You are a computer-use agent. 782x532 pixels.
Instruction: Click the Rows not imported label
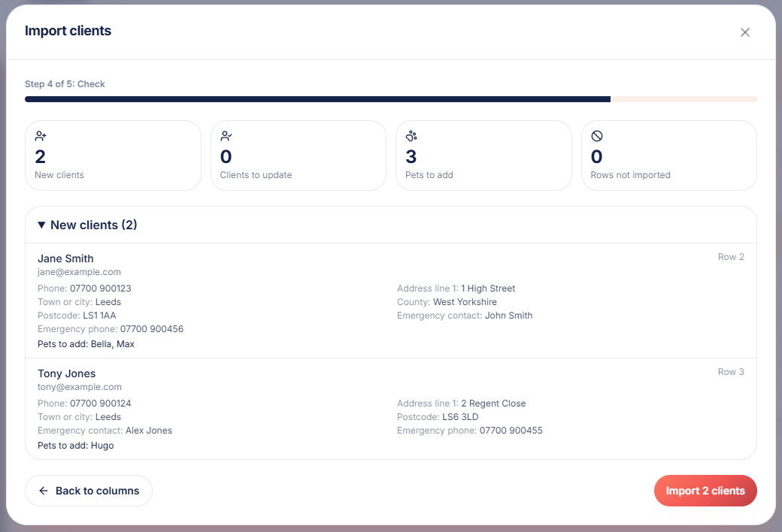click(630, 175)
